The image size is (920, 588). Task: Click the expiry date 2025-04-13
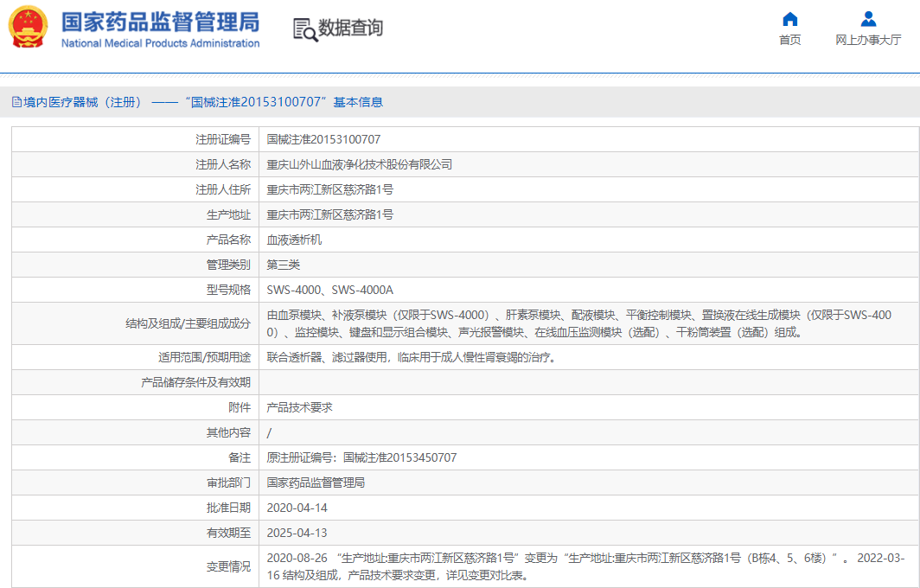(297, 533)
